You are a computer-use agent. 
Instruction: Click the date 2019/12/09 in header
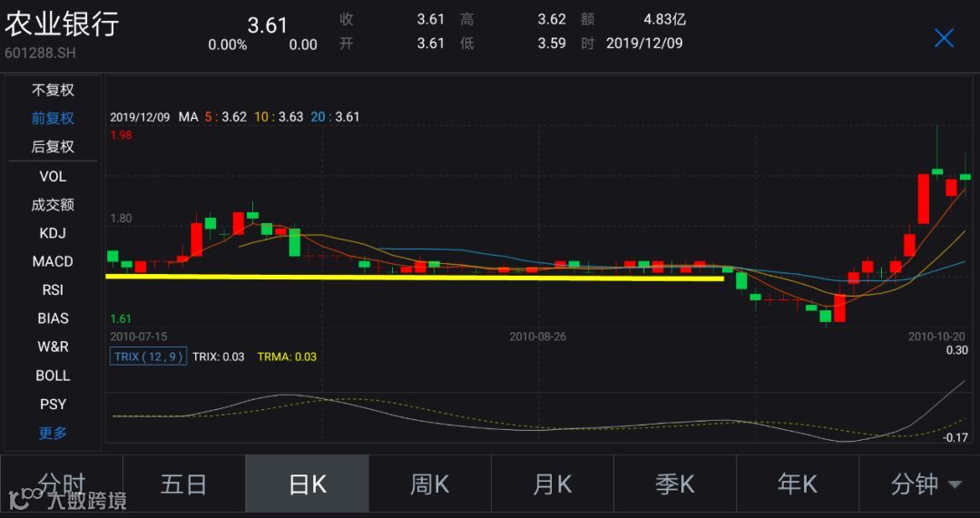[644, 44]
